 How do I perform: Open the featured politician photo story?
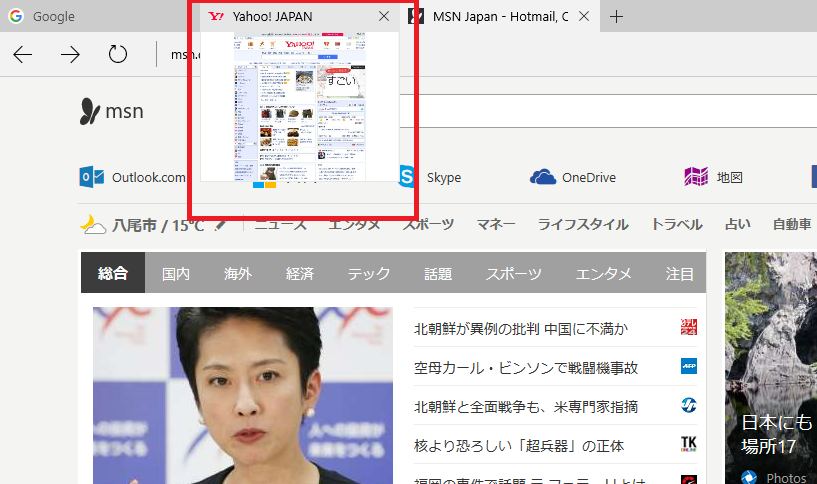click(243, 395)
